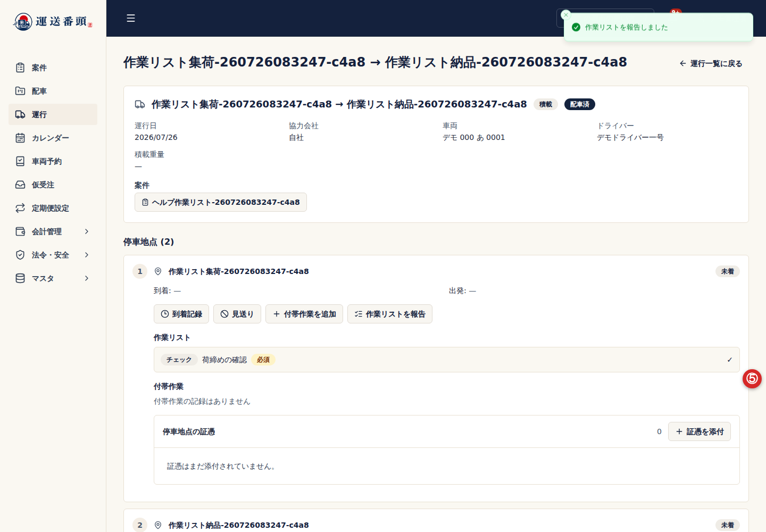Viewport: 766px width, 532px height.
Task: Go to 車両予約 in sidebar
Action: pos(53,161)
